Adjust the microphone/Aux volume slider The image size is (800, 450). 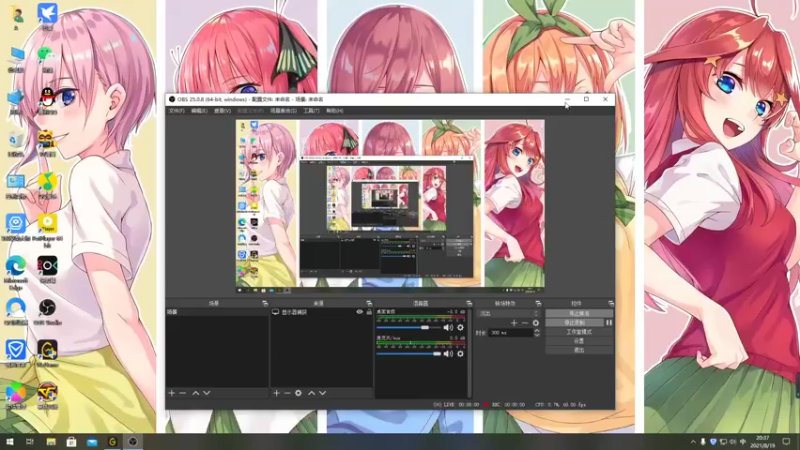pyautogui.click(x=408, y=354)
